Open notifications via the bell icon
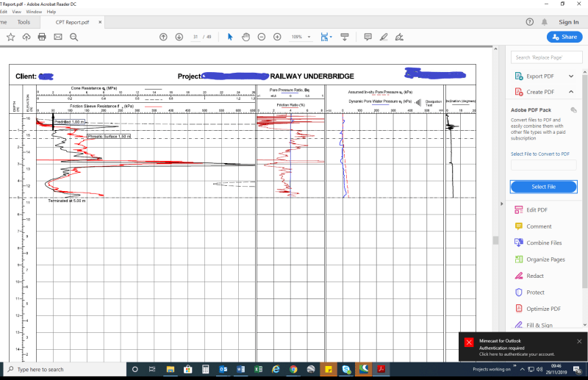This screenshot has width=588, height=380. point(544,22)
